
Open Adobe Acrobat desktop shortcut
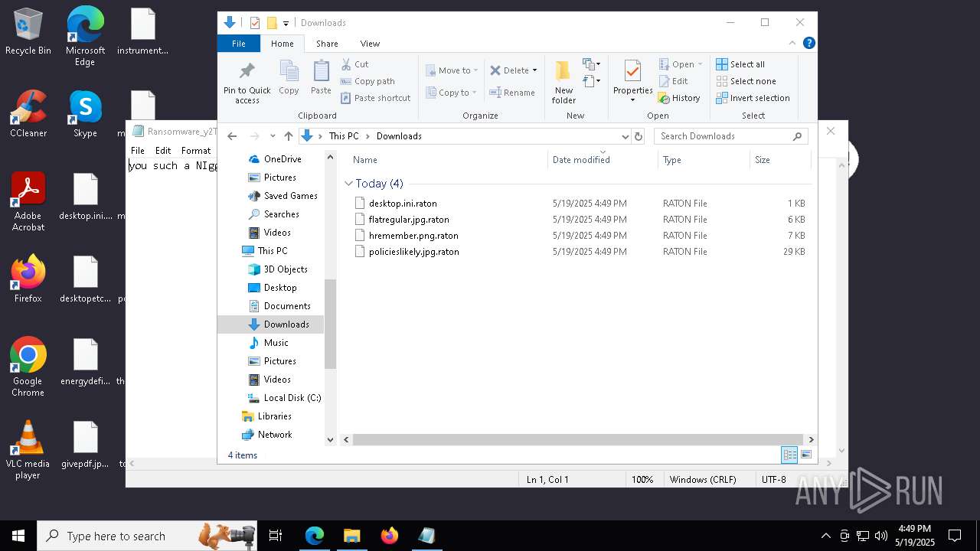[x=28, y=203]
